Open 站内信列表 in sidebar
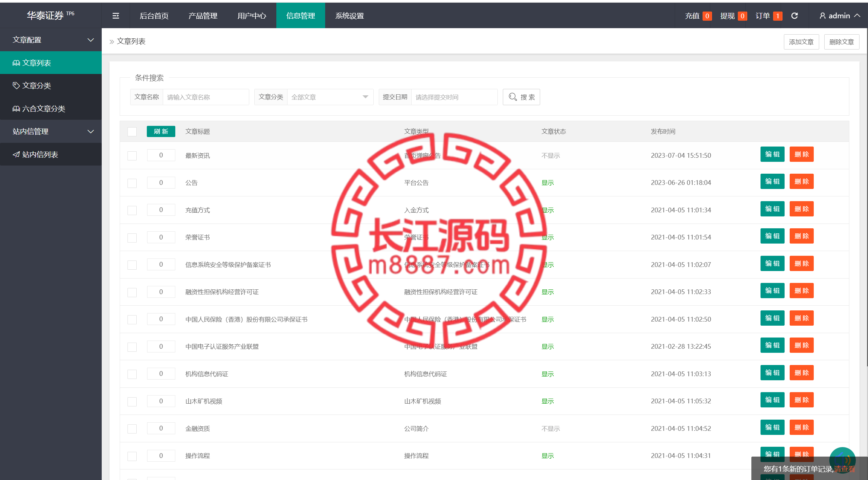This screenshot has height=480, width=868. [51, 154]
